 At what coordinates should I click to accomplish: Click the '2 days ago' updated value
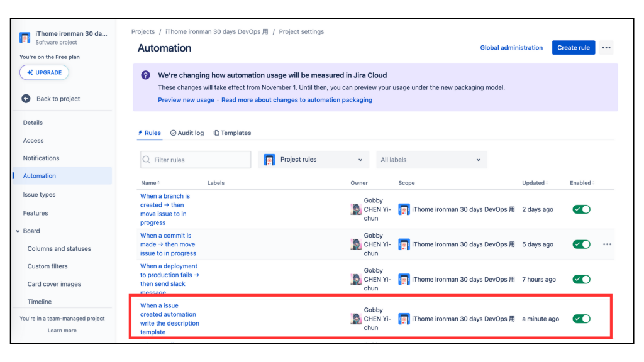click(538, 209)
